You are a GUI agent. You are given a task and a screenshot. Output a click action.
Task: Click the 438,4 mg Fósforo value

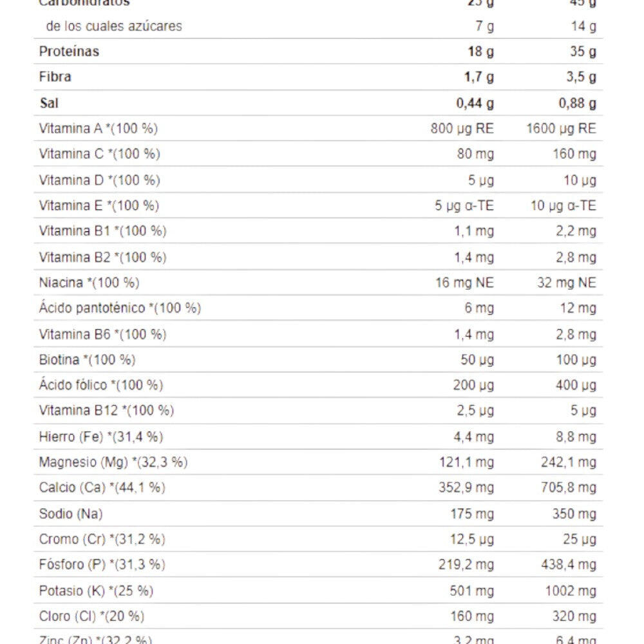569,565
